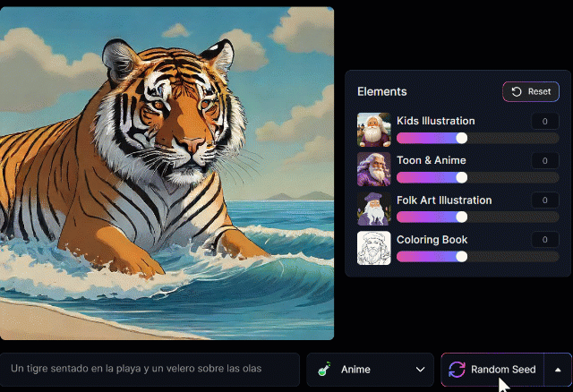This screenshot has width=573, height=392.
Task: Click the Folk Art Illustration label
Action: click(444, 200)
